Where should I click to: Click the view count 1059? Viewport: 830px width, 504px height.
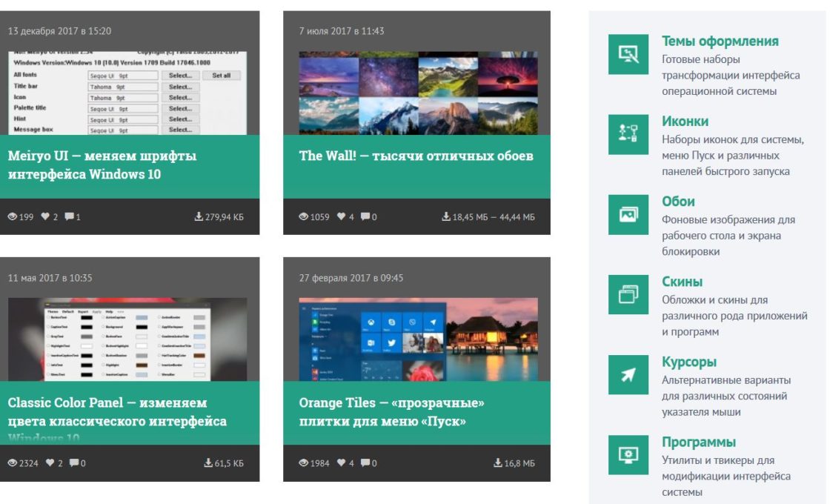319,216
